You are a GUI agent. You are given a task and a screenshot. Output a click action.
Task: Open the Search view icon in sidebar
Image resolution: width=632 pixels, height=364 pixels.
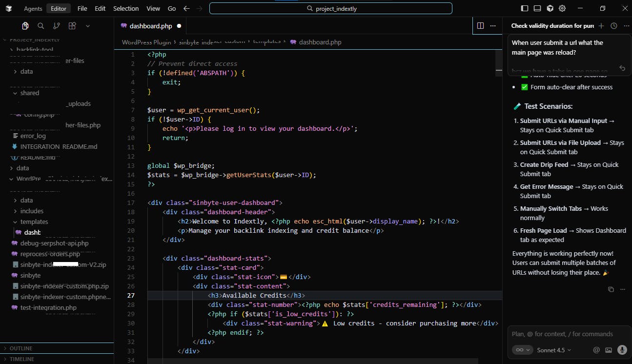pyautogui.click(x=41, y=26)
